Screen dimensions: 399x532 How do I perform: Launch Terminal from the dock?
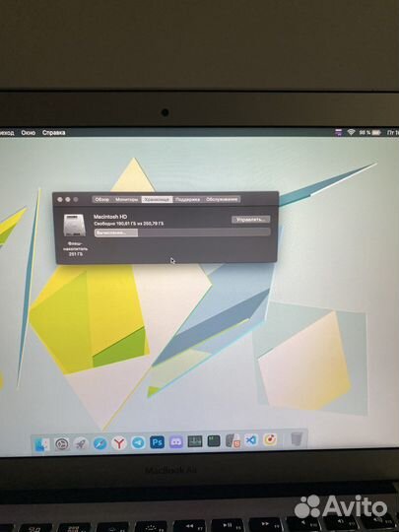214,441
